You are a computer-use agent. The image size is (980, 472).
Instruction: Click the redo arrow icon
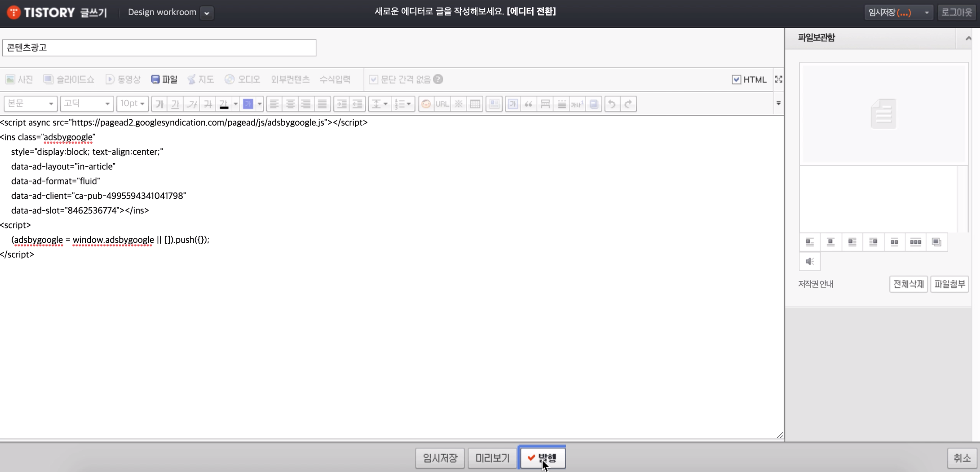point(628,104)
